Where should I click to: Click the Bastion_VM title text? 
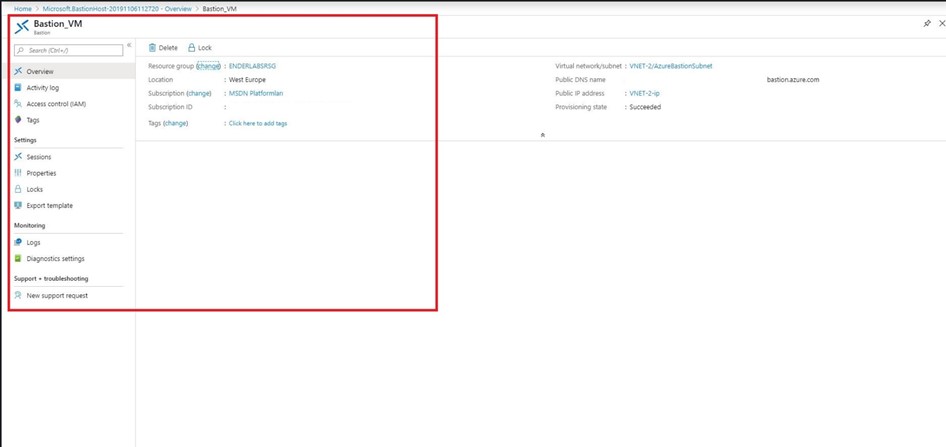58,24
